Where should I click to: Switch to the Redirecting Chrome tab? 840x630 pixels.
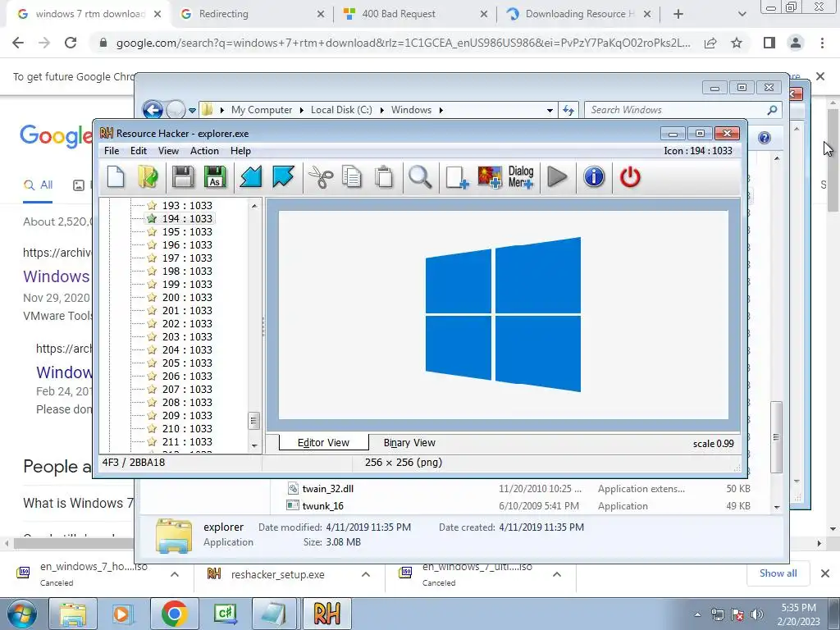252,14
